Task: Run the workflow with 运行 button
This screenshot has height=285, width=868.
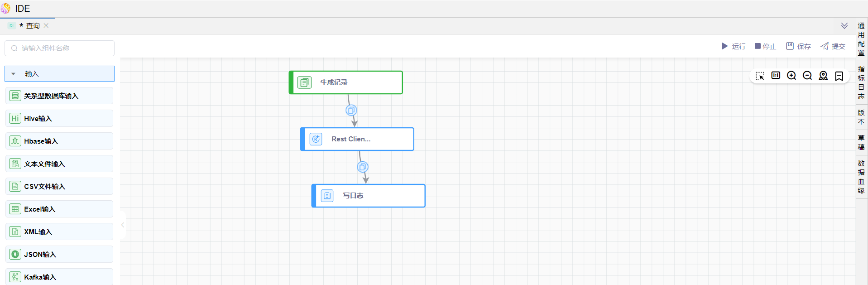Action: tap(733, 46)
